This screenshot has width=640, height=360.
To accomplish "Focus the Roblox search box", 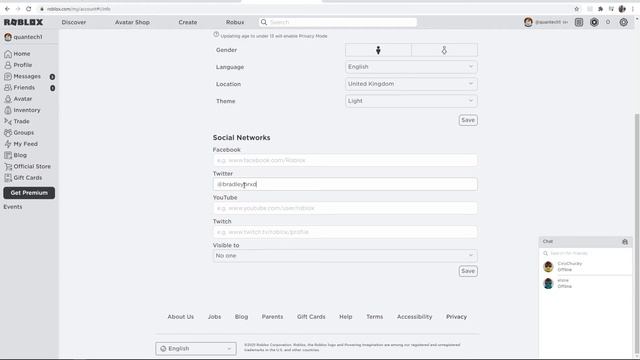I will [x=338, y=22].
